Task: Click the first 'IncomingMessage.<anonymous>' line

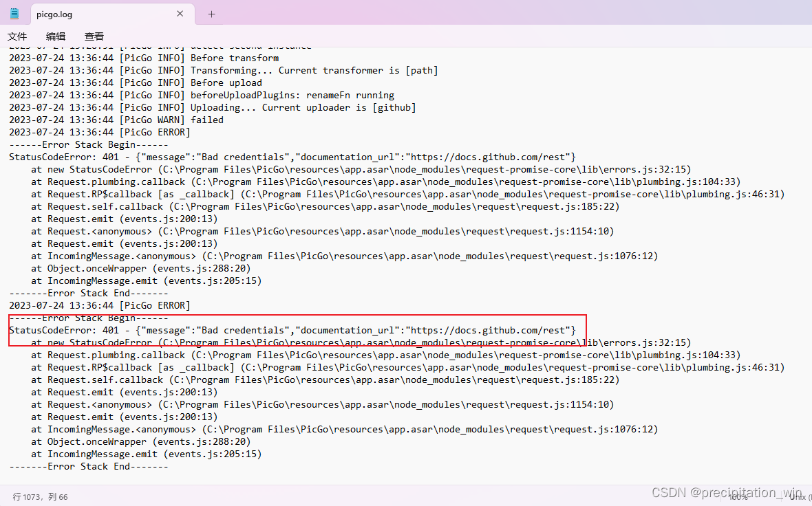Action: (x=344, y=256)
